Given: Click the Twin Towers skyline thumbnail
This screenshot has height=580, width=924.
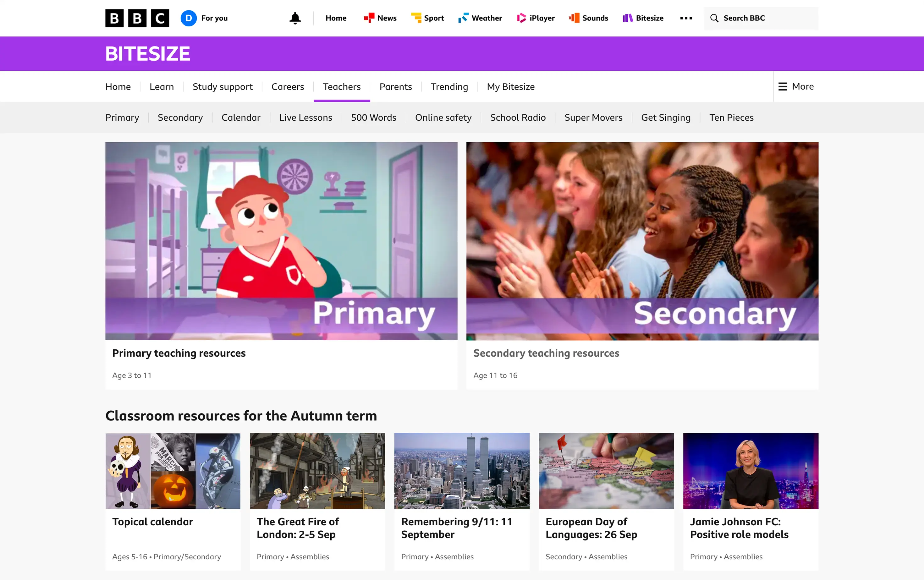Looking at the screenshot, I should click(x=462, y=471).
